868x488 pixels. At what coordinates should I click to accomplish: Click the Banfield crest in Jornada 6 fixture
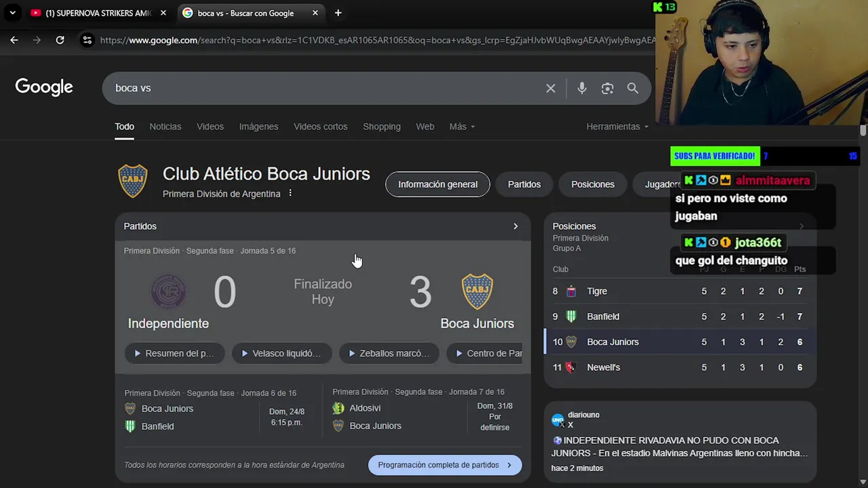[x=130, y=426]
